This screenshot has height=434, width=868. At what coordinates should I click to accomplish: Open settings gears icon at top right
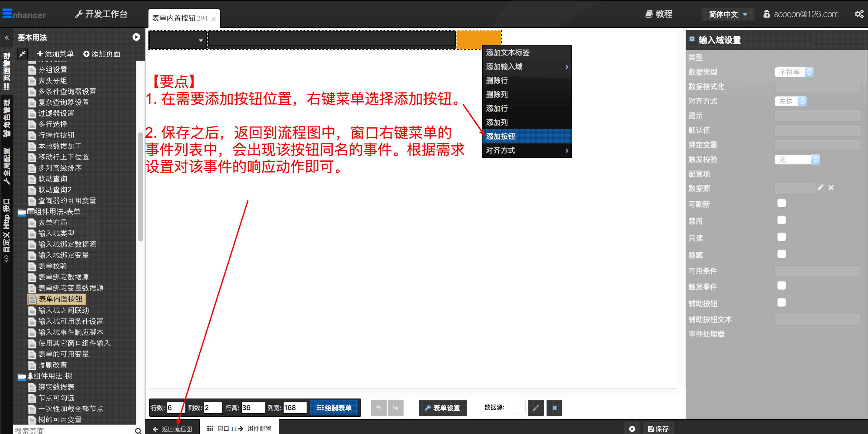(x=859, y=14)
